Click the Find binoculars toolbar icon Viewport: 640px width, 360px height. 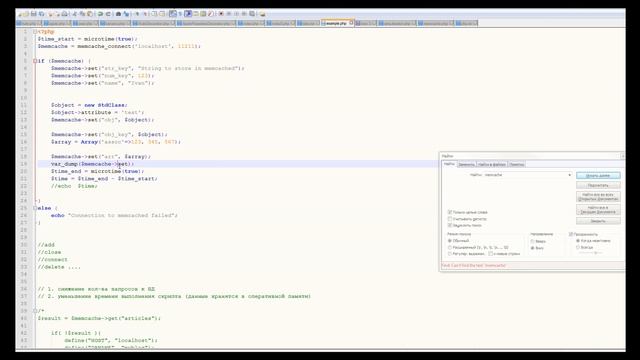point(119,14)
